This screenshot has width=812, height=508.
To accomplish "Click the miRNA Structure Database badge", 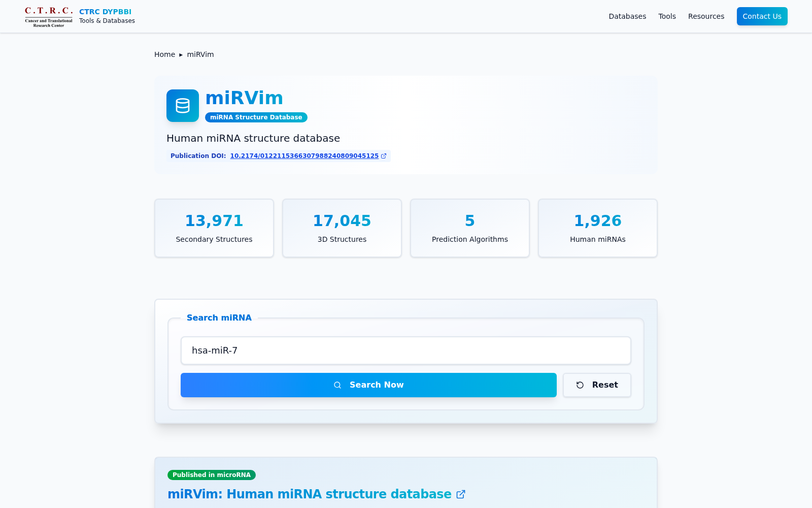I will [x=256, y=117].
